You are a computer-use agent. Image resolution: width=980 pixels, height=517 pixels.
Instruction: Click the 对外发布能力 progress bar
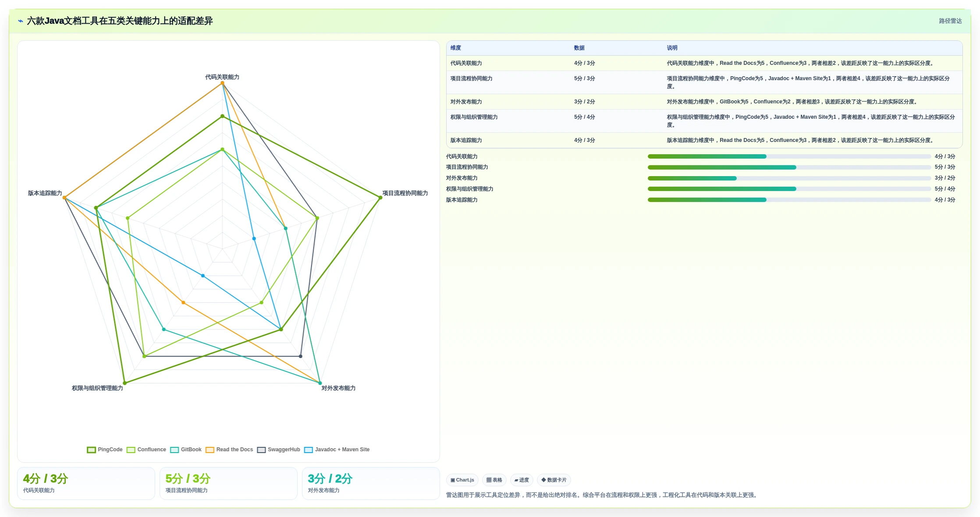click(789, 178)
